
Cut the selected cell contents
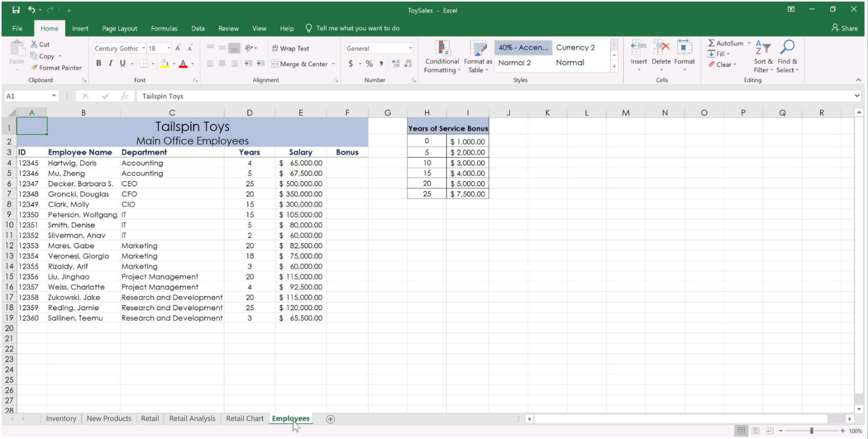40,45
